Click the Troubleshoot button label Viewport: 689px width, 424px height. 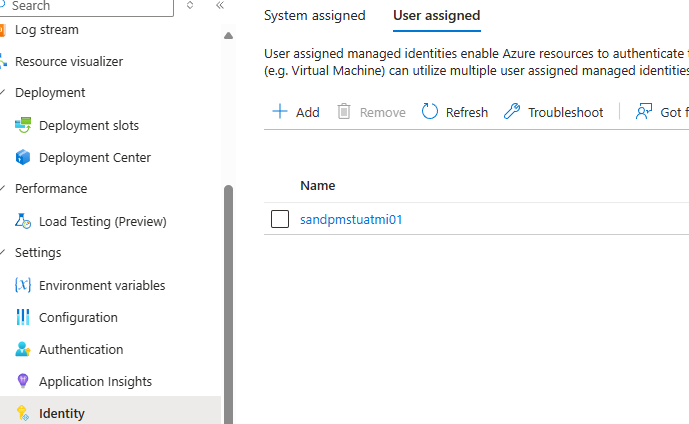point(565,112)
